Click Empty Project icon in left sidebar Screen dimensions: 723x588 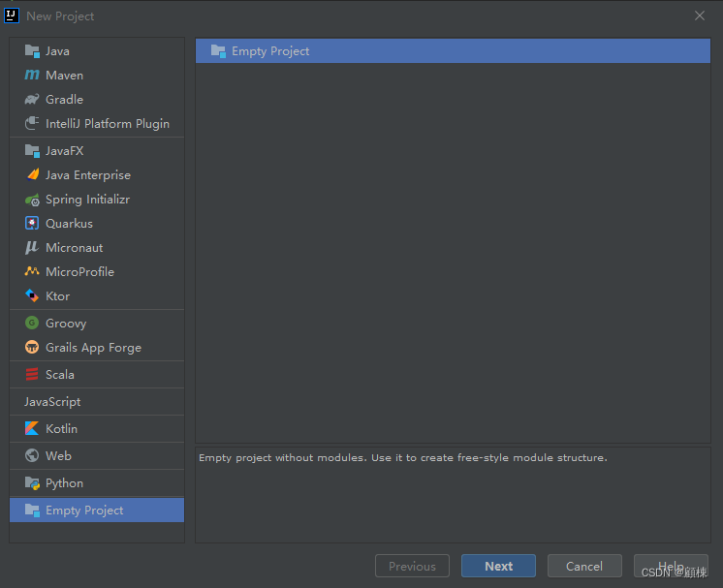click(x=32, y=511)
